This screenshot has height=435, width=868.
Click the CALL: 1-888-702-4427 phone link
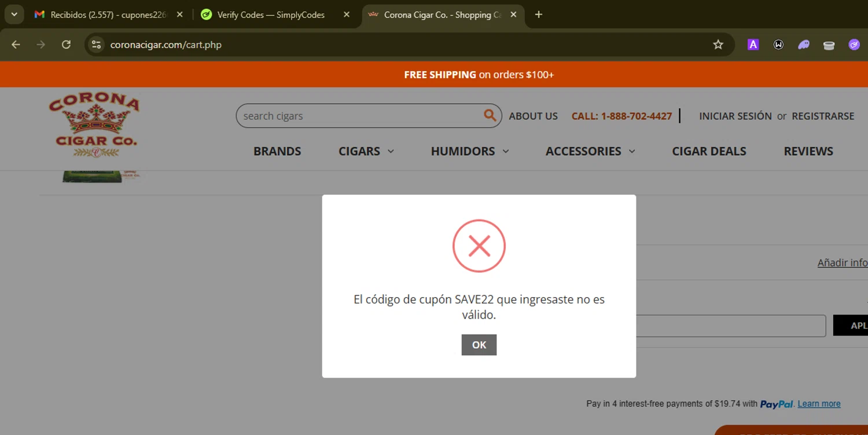coord(621,116)
